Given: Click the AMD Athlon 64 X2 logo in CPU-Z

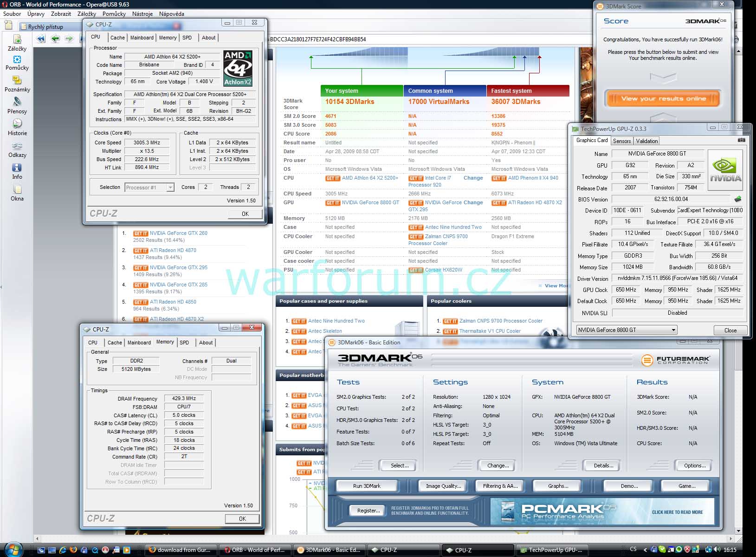Looking at the screenshot, I should click(x=238, y=68).
